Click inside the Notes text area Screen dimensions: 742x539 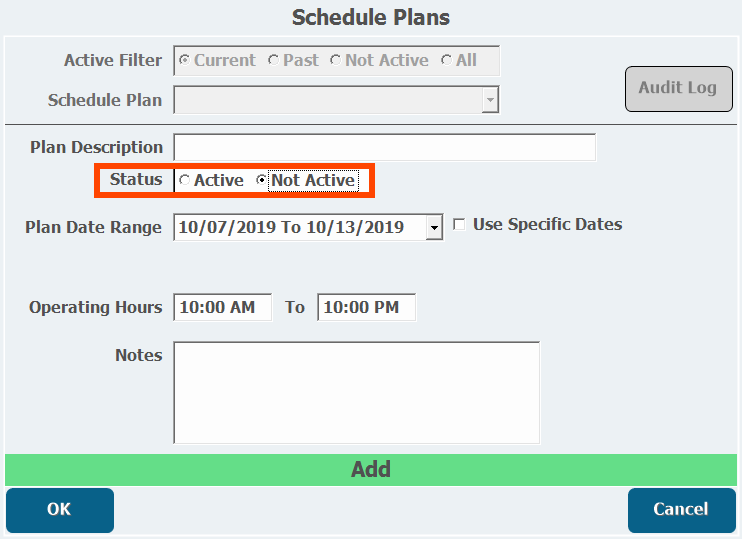[x=356, y=392]
